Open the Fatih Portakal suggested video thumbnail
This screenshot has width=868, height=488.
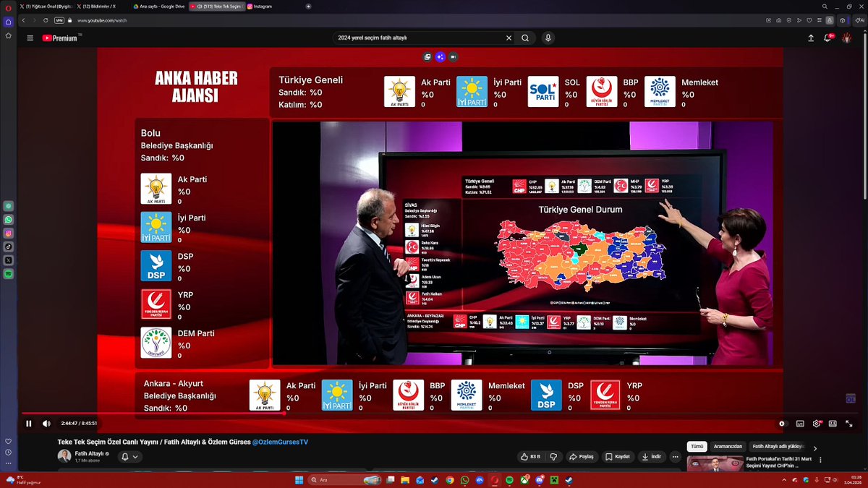pyautogui.click(x=714, y=463)
